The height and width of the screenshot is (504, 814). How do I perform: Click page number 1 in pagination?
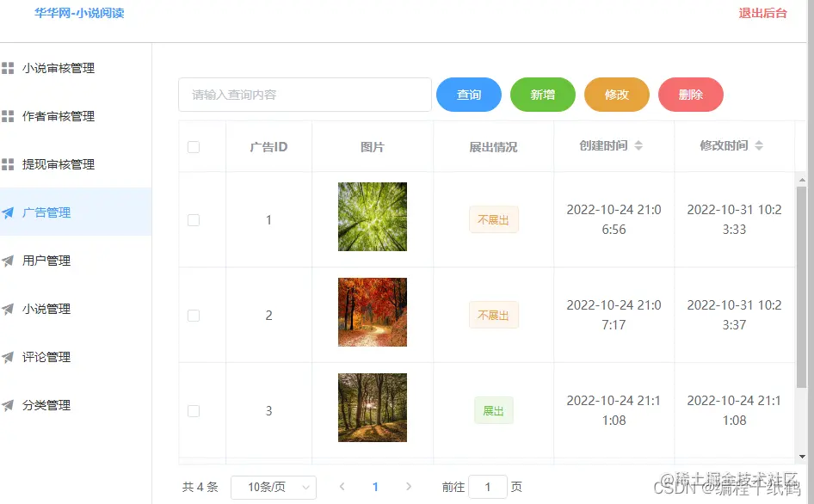[x=375, y=487]
